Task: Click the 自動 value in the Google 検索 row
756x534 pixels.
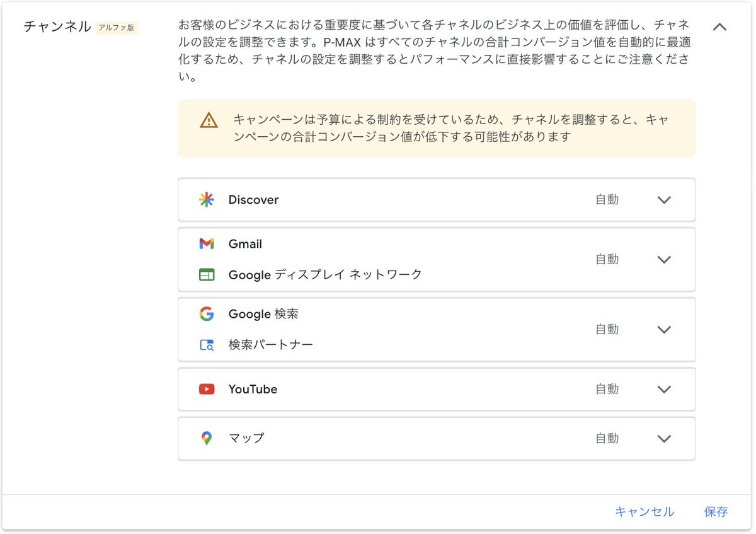Action: point(607,329)
